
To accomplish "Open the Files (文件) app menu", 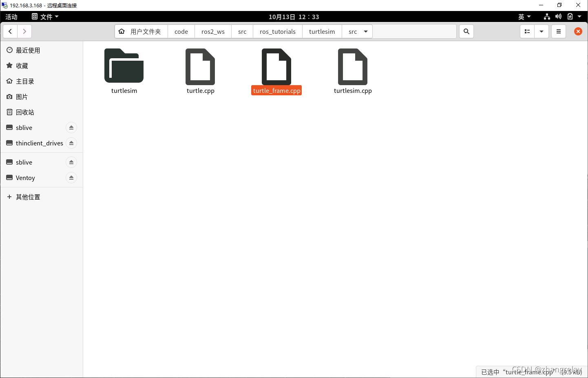I will (x=45, y=17).
